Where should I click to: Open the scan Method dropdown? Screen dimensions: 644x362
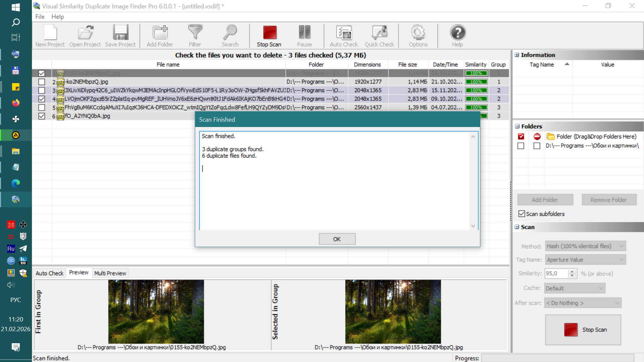[585, 246]
